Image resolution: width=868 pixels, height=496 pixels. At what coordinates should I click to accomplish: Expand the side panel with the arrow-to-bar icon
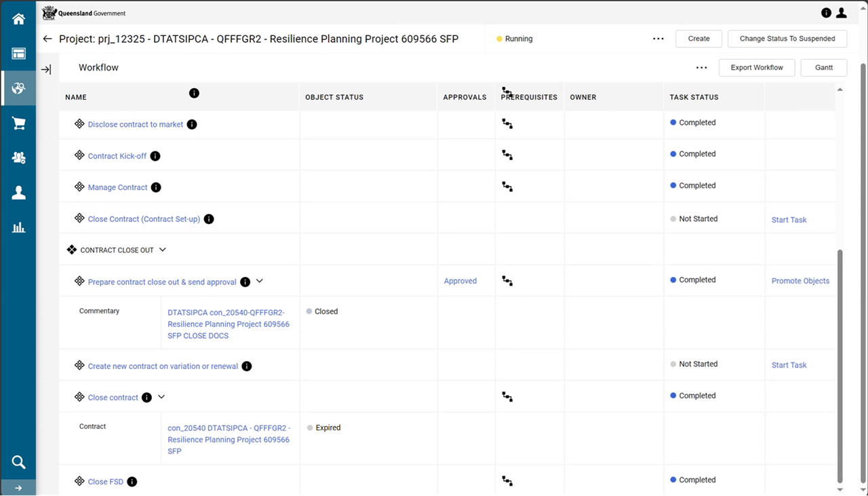46,69
